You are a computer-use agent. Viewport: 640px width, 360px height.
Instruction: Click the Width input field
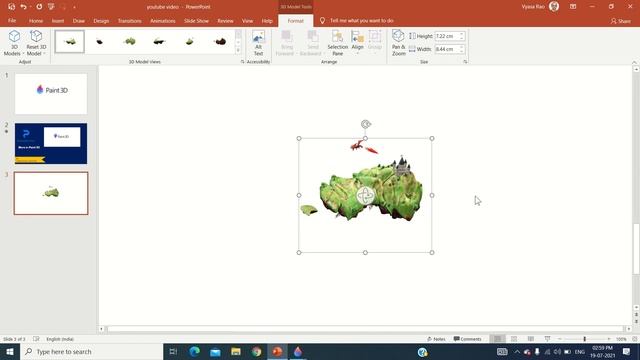(x=448, y=49)
